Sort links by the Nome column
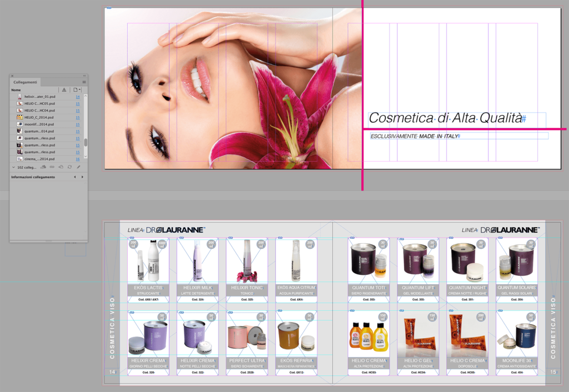The height and width of the screenshot is (392, 569). tap(16, 90)
